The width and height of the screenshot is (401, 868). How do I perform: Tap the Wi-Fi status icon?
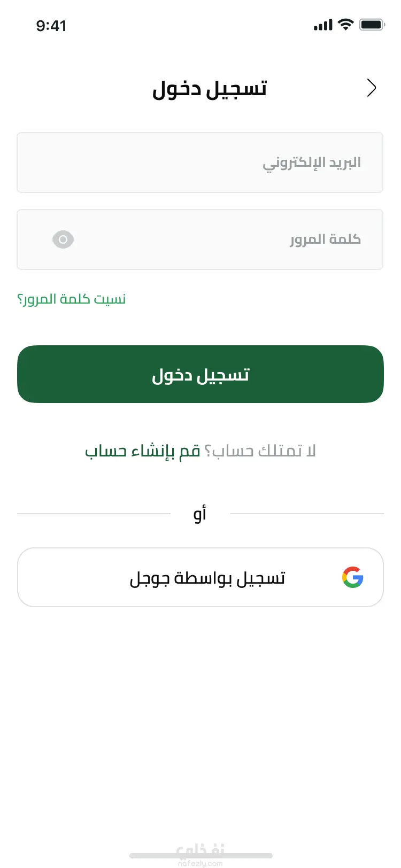[346, 25]
